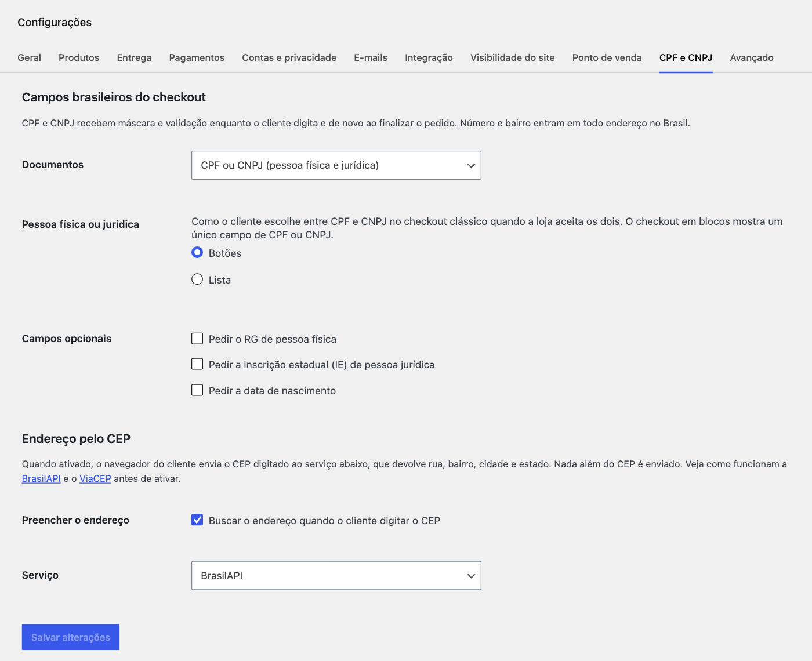Select the CPF e CNPJ tab
Screen dimensions: 812x661
pyautogui.click(x=686, y=57)
